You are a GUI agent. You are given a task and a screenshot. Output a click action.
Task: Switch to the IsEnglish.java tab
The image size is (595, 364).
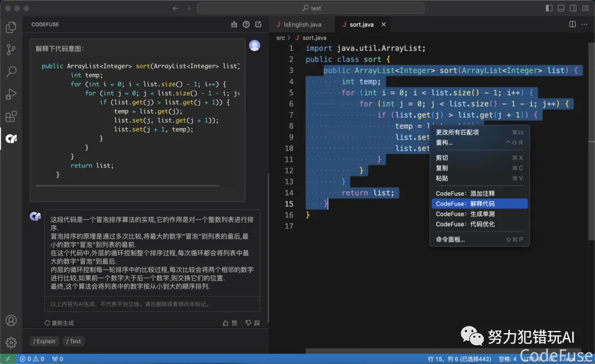[x=301, y=25]
